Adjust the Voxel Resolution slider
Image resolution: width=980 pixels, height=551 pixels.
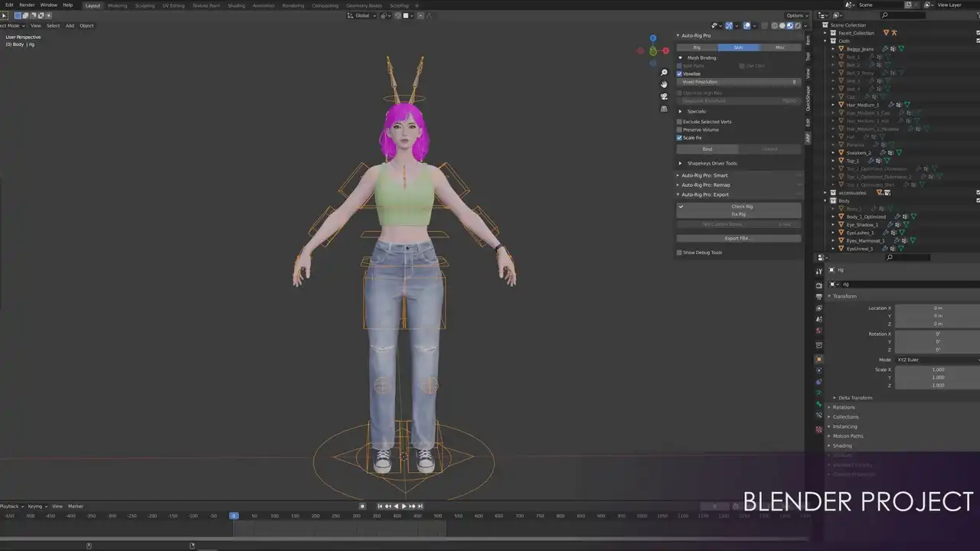click(x=738, y=82)
